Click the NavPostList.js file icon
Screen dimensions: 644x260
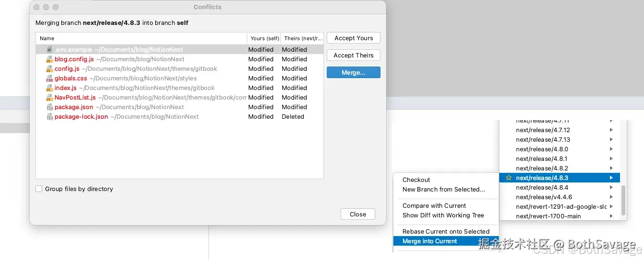(49, 98)
